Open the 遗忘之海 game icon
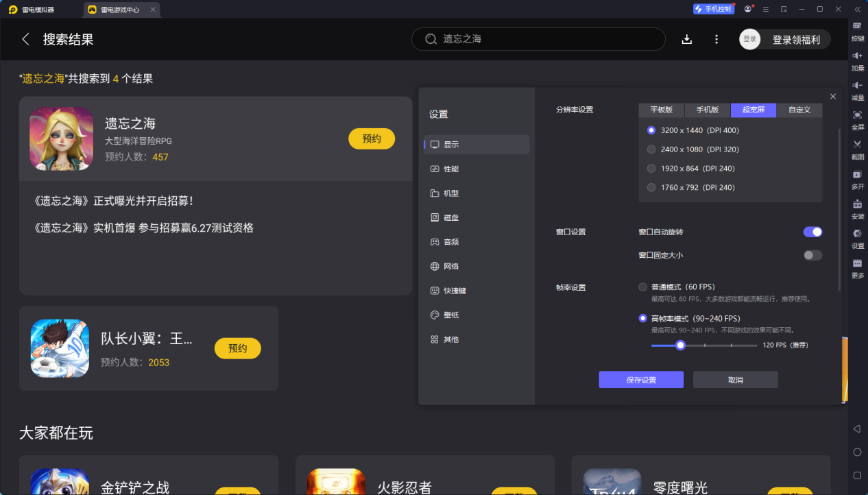The height and width of the screenshot is (495, 868). click(61, 138)
